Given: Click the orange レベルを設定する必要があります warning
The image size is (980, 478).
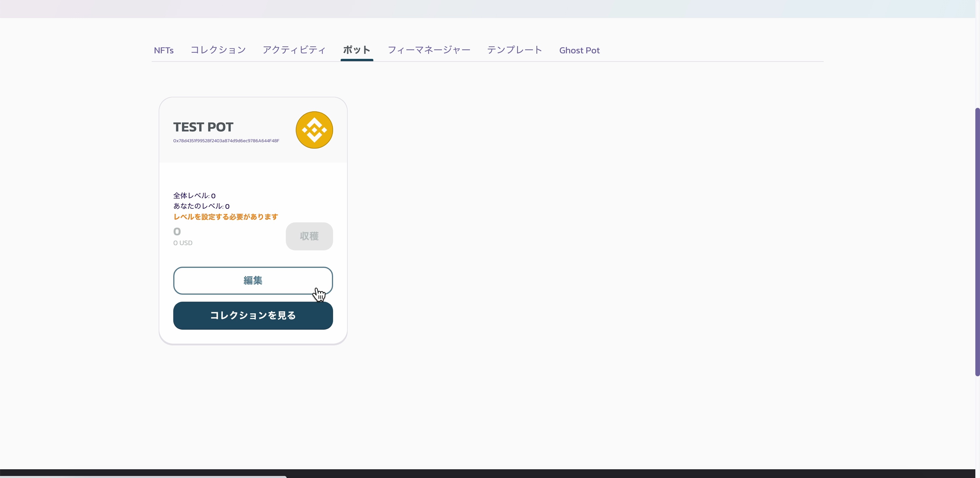Looking at the screenshot, I should tap(225, 217).
